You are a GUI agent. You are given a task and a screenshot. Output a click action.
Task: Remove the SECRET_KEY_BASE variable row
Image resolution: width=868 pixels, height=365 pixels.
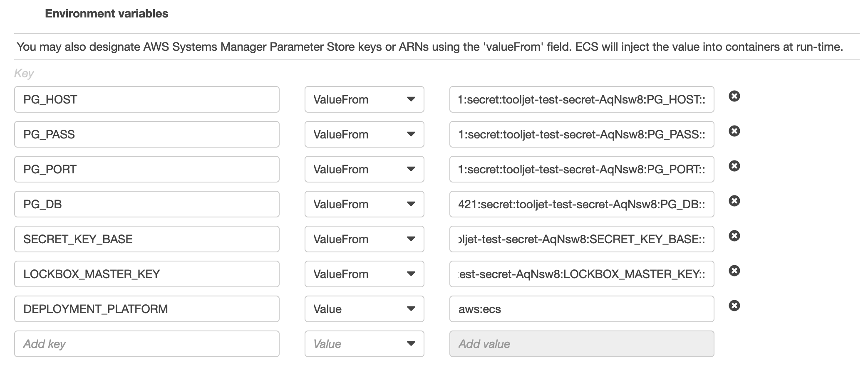[x=734, y=236]
